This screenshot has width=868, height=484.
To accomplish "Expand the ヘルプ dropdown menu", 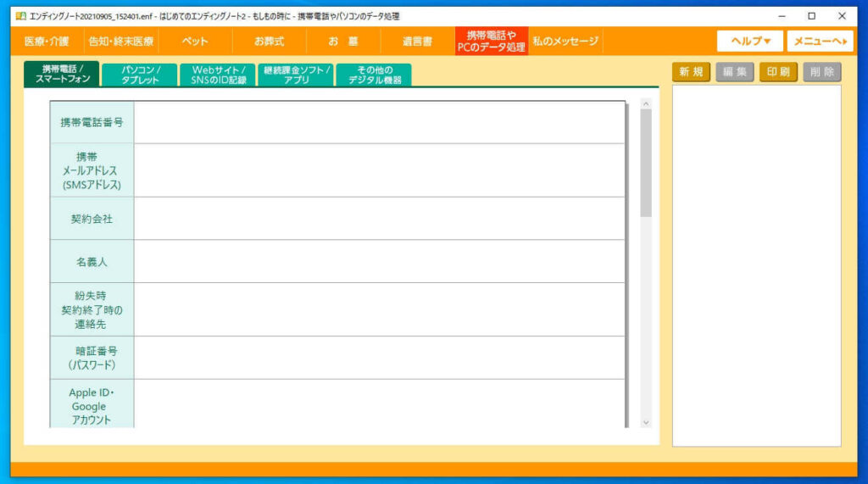I will 750,41.
